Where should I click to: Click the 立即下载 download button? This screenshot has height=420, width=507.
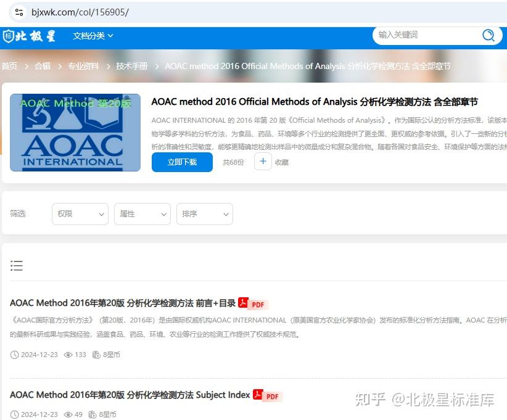pos(182,162)
